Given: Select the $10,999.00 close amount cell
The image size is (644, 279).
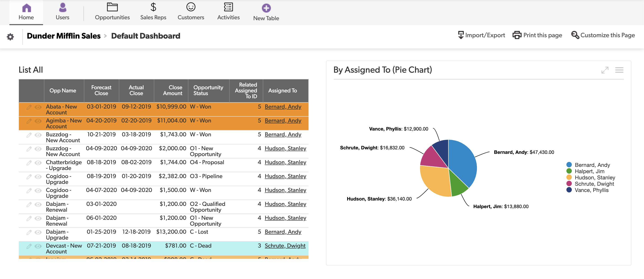Looking at the screenshot, I should coord(171,107).
